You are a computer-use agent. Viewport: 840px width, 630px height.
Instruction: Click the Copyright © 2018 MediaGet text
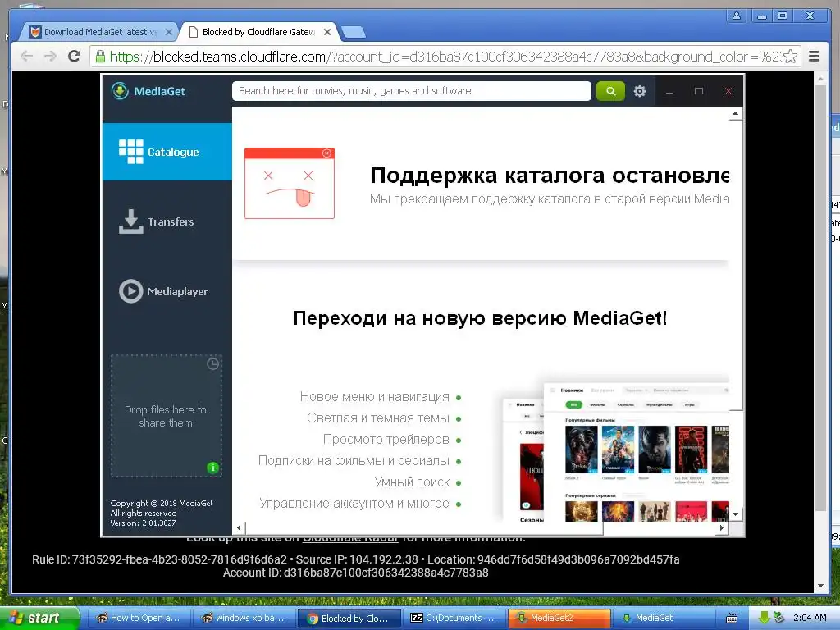click(x=162, y=503)
